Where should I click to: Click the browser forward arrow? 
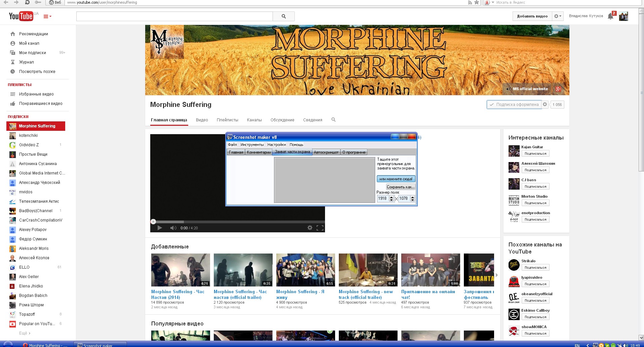tap(16, 2)
